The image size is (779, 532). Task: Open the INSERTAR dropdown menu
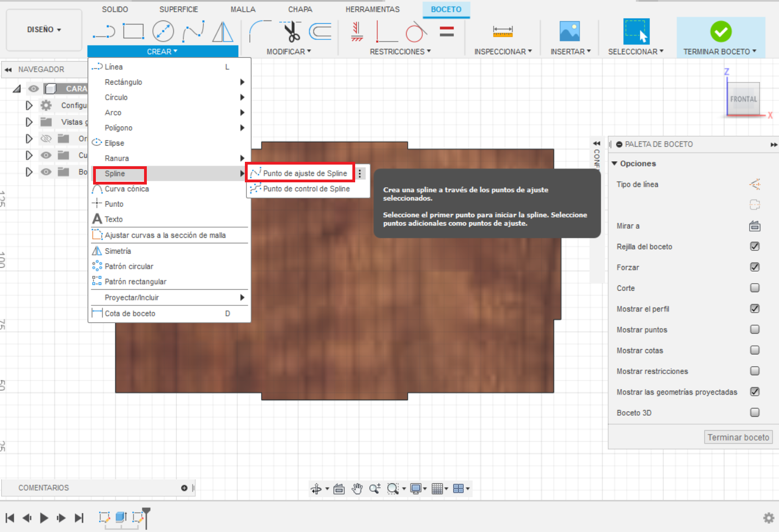(x=571, y=52)
